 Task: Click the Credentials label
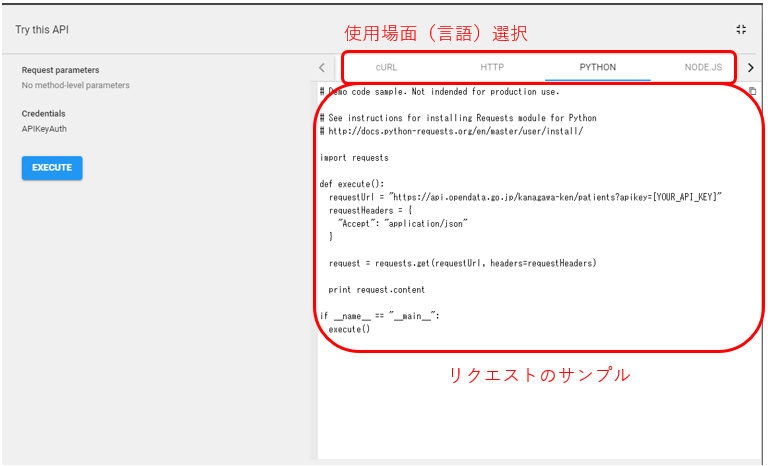pos(43,114)
